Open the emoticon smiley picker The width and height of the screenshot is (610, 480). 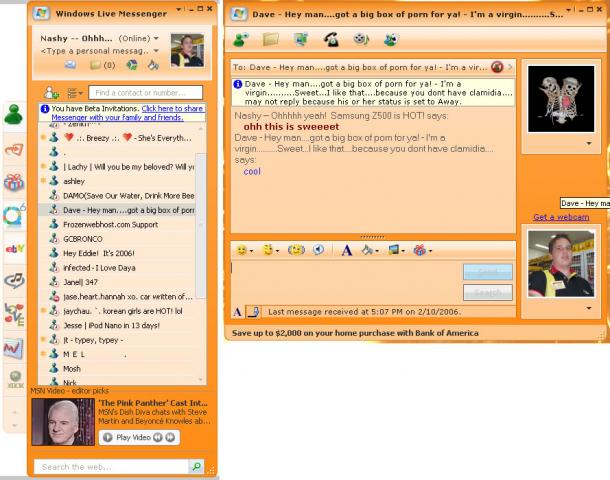(242, 250)
